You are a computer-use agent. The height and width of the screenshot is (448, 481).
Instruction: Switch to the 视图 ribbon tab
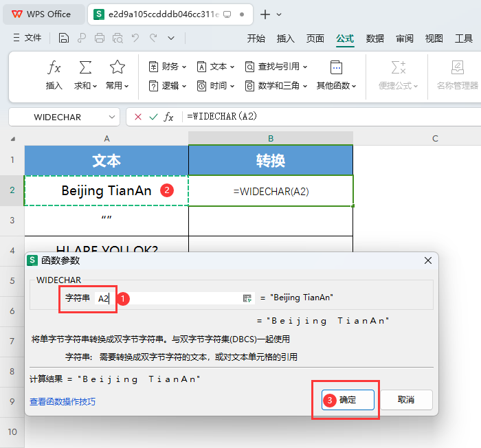click(x=434, y=38)
